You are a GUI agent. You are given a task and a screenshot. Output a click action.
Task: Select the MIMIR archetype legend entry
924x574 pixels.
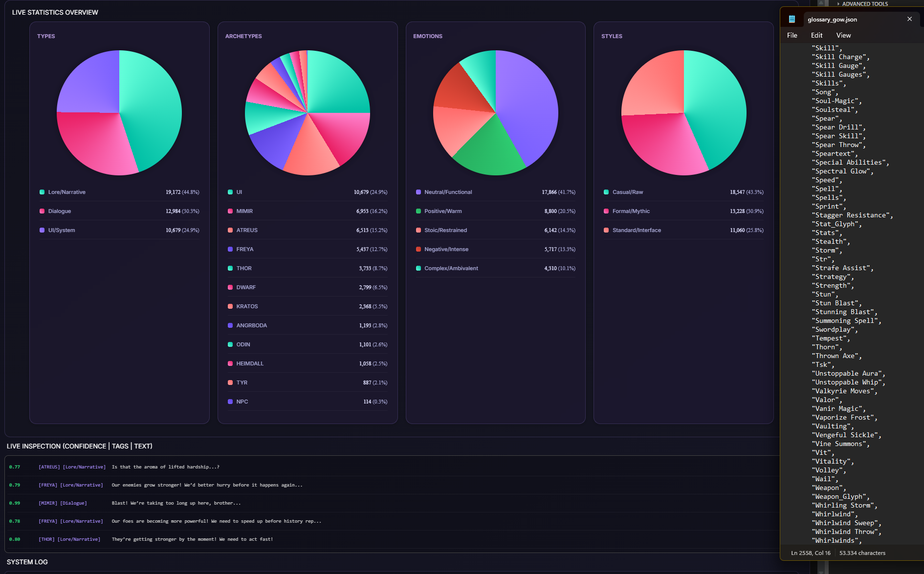click(308, 211)
